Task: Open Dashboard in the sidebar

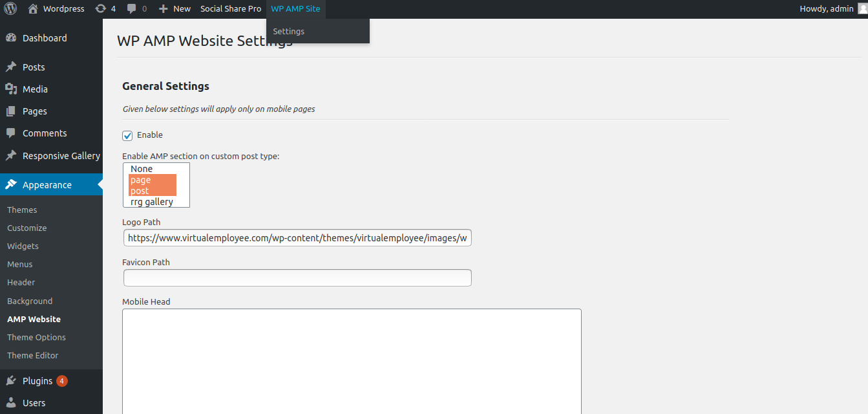Action: click(45, 38)
